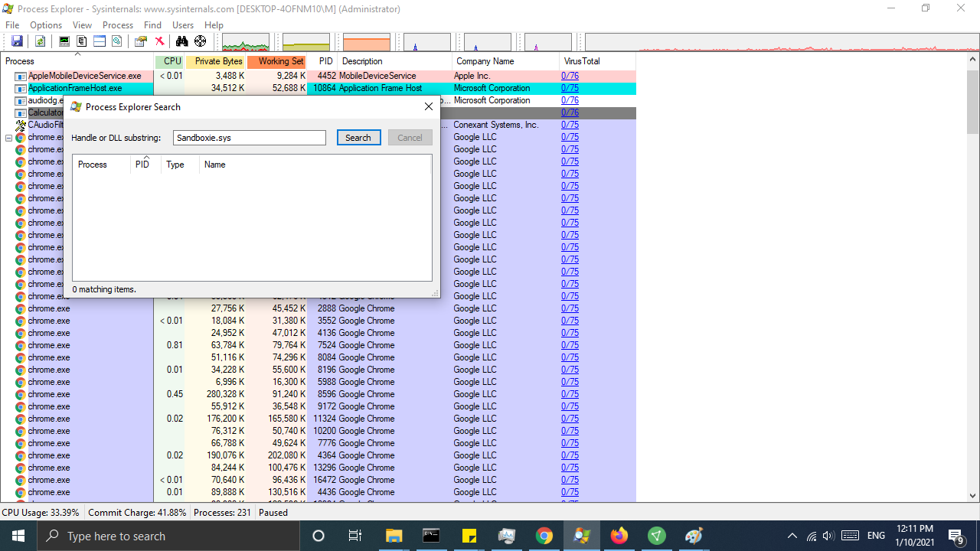Image resolution: width=980 pixels, height=551 pixels.
Task: Open the Process menu
Action: pyautogui.click(x=118, y=25)
